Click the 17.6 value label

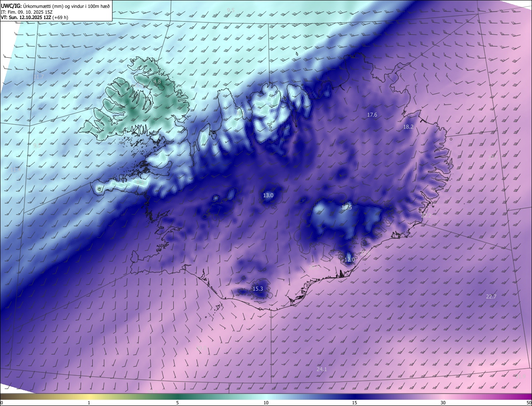tap(372, 115)
